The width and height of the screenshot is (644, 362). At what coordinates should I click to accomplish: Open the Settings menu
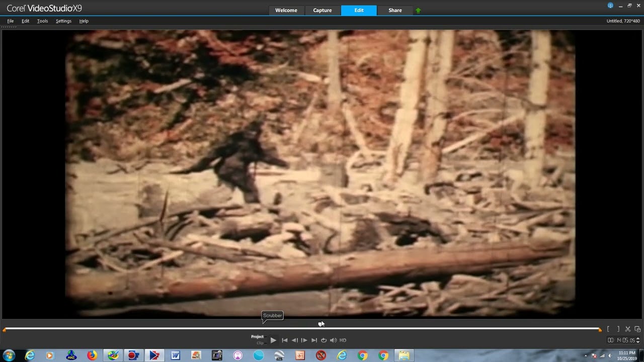coord(63,21)
